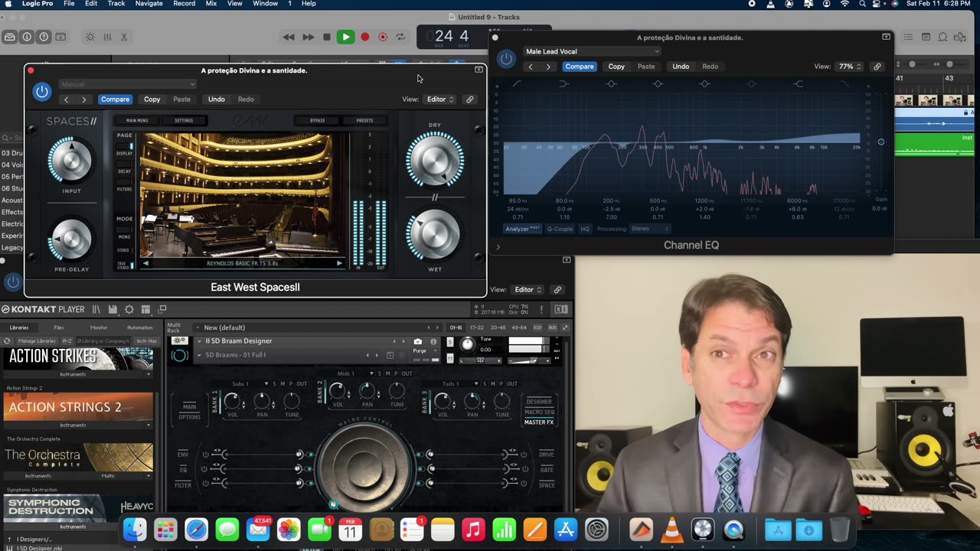The width and height of the screenshot is (980, 551).
Task: Go to previous preset in SpacesII window
Action: pos(67,99)
